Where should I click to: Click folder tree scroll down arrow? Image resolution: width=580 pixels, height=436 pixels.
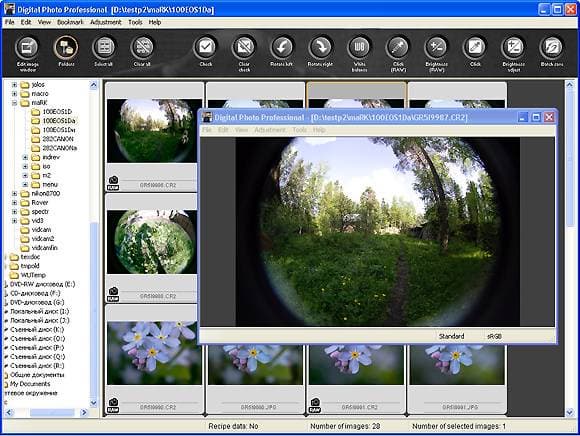pos(94,403)
